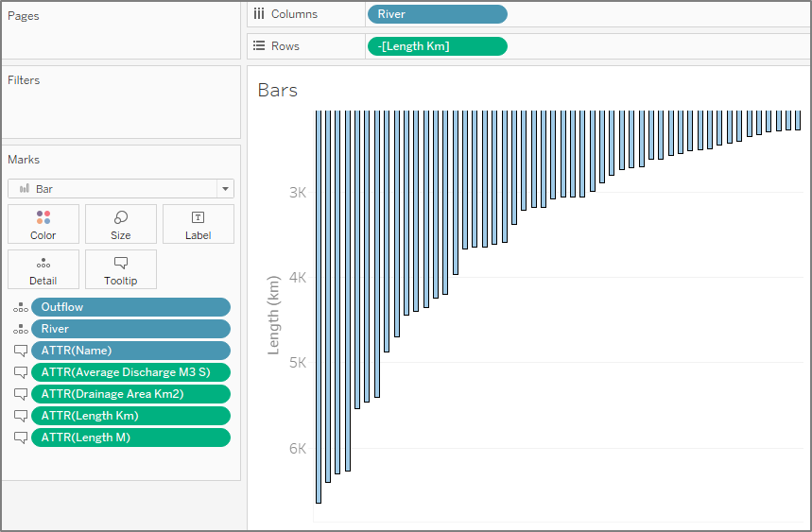Viewport: 812px width, 532px height.
Task: Select the ATTR(Average Discharge M3 S) pill
Action: click(130, 372)
